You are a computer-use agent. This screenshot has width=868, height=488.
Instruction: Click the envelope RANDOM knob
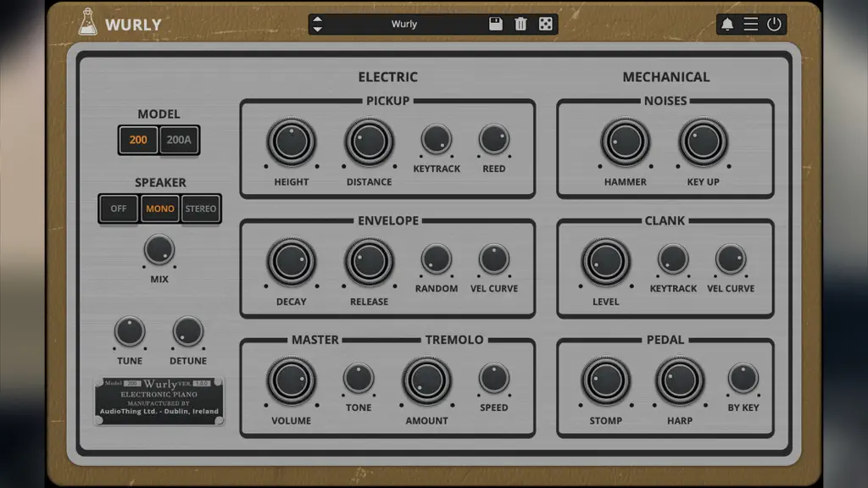437,258
